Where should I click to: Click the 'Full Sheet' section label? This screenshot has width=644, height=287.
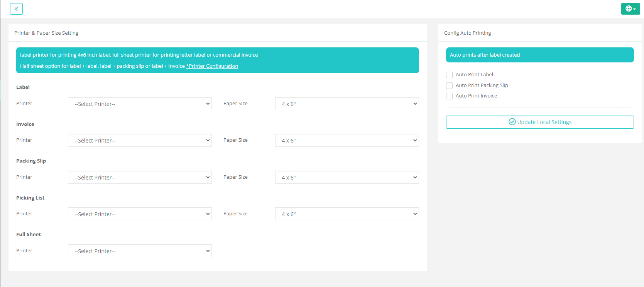(x=29, y=234)
